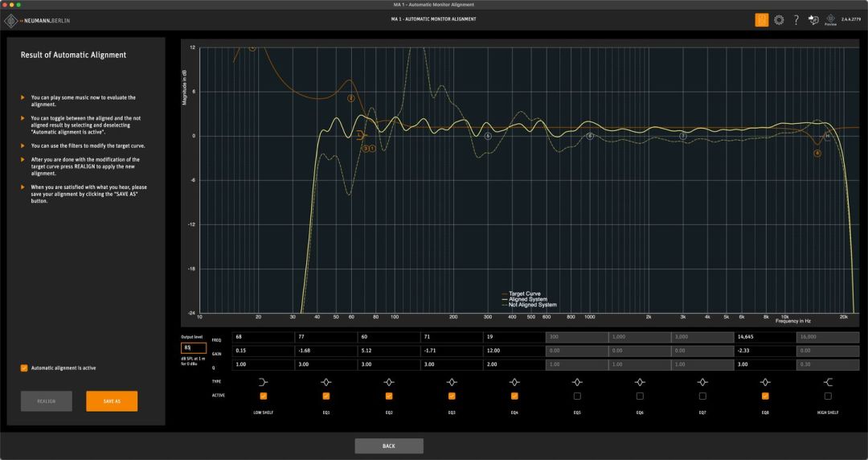The image size is (868, 460).
Task: Click the BACK button
Action: [x=389, y=446]
